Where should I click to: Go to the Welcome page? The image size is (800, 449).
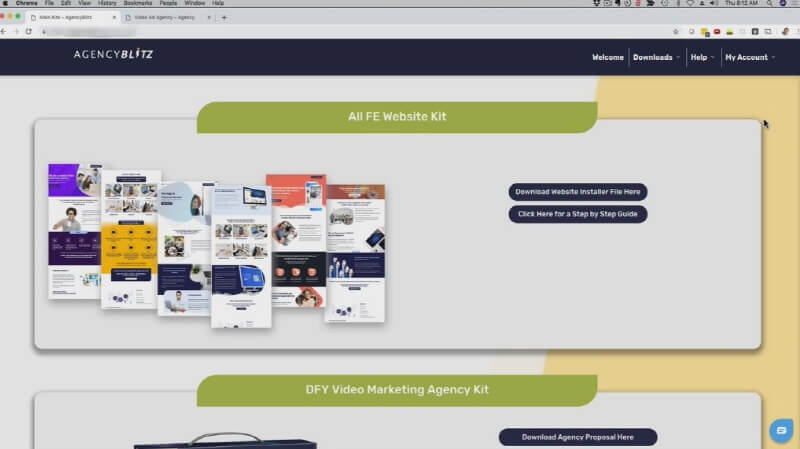[x=608, y=57]
